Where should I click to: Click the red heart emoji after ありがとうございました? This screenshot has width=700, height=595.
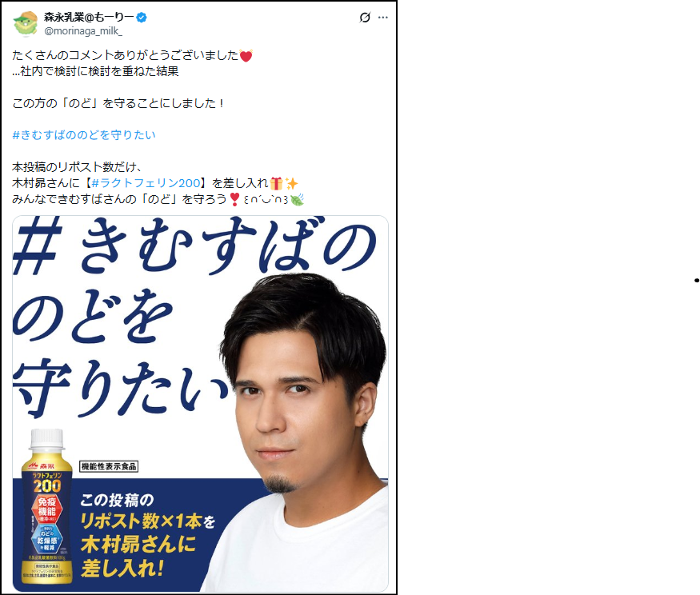tap(246, 56)
